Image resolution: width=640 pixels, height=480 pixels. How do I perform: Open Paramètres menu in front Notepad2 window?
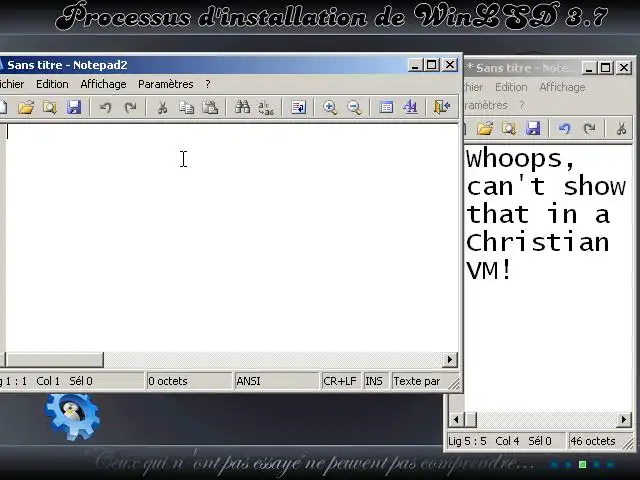(166, 84)
